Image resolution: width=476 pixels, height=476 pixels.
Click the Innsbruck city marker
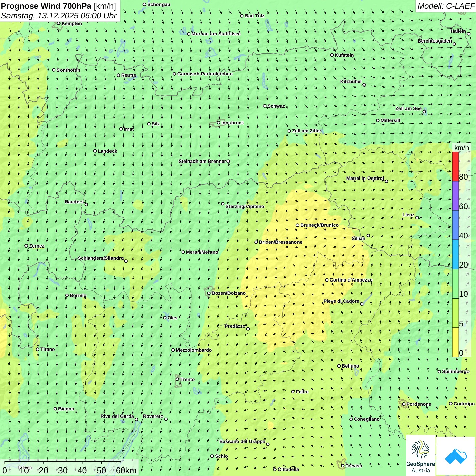pos(218,123)
